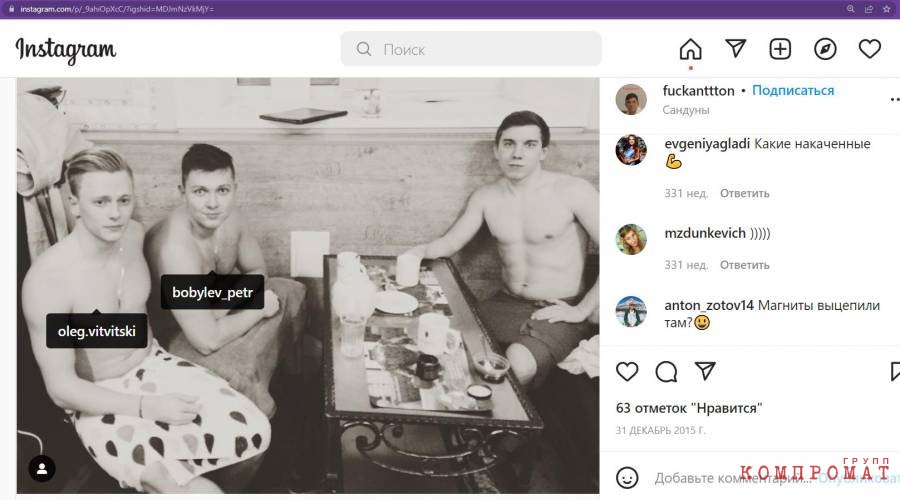This screenshot has height=500, width=900.
Task: Open the oleg.vitvitski photo tag
Action: click(96, 331)
